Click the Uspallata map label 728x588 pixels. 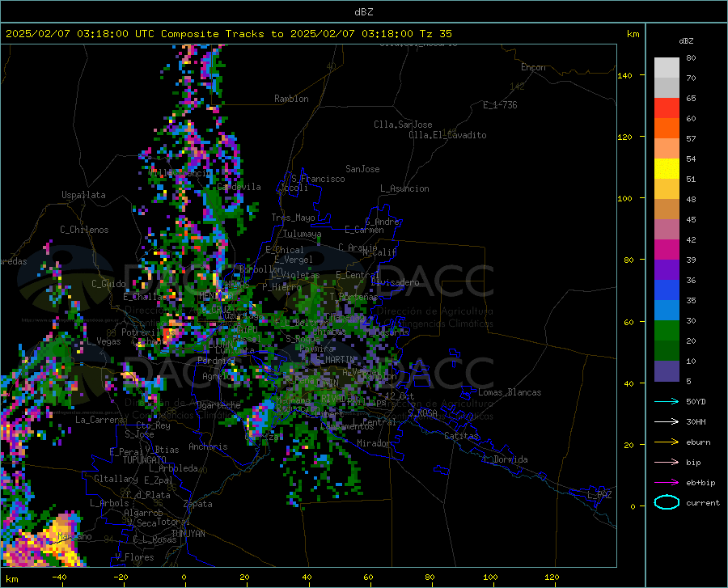coord(83,195)
